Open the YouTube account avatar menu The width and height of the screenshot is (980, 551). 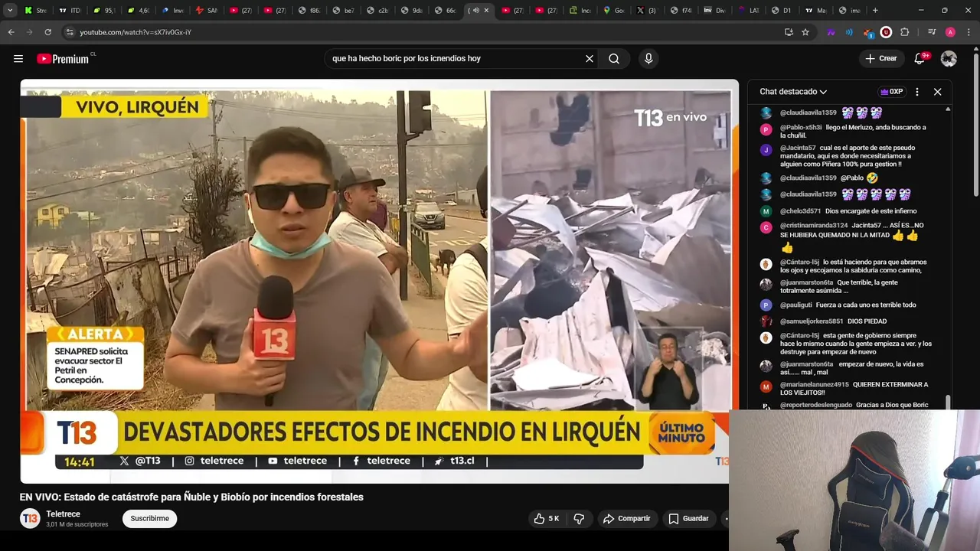point(949,59)
